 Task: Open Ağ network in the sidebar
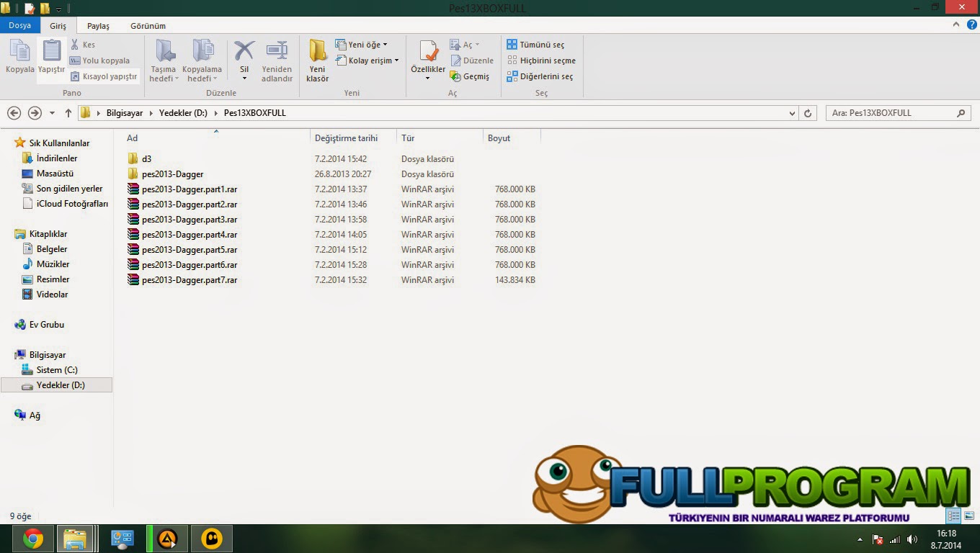[x=34, y=415]
